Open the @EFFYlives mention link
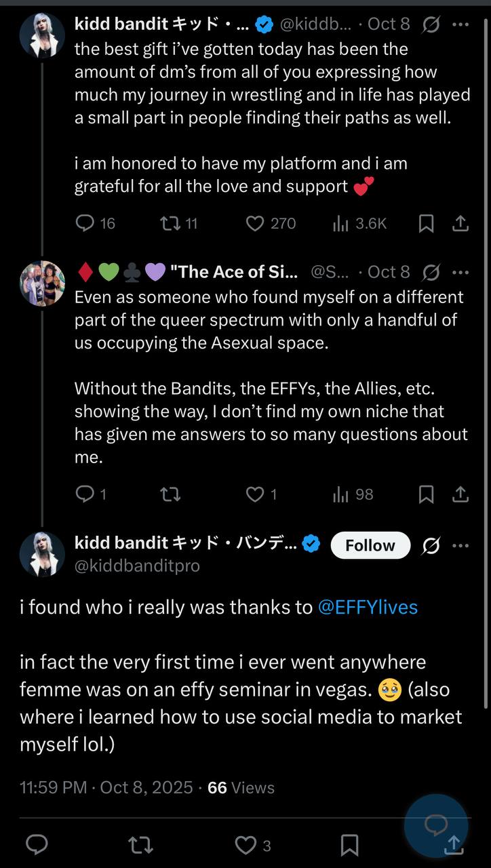This screenshot has height=868, width=491. 368,607
